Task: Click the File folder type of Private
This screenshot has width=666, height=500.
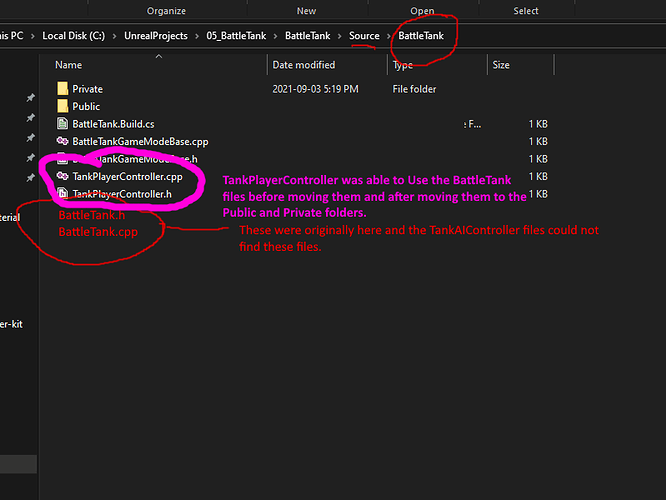Action: pos(414,89)
